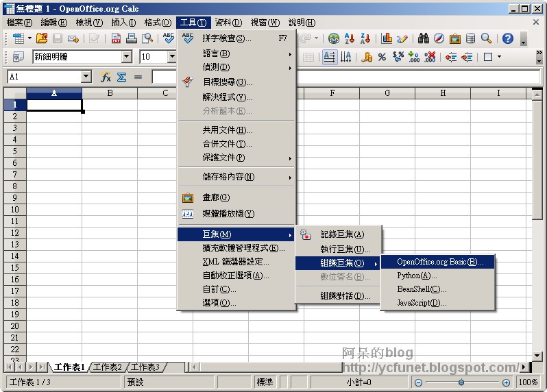Choose BeanShell(C)... menu entry

pos(438,289)
